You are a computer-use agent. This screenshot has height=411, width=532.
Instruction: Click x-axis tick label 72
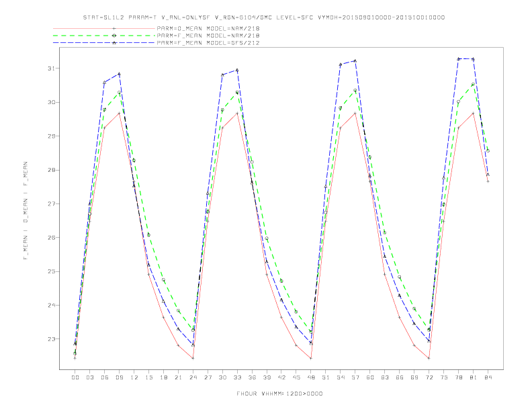click(429, 377)
